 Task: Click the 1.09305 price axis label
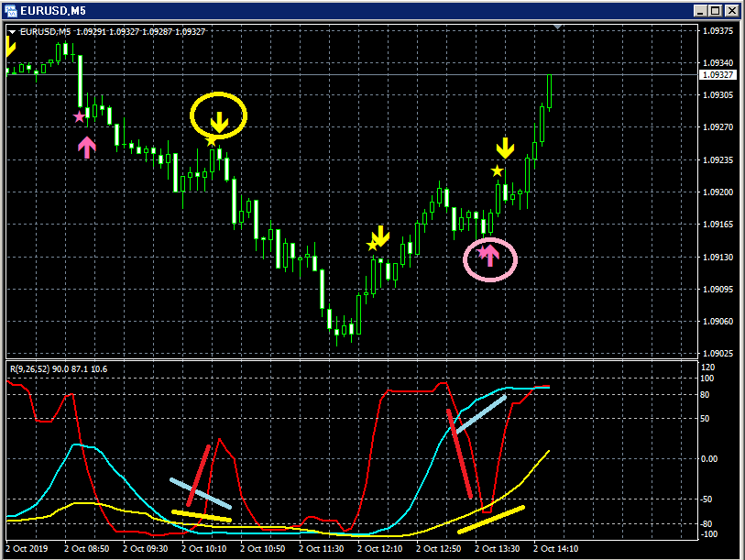click(718, 95)
